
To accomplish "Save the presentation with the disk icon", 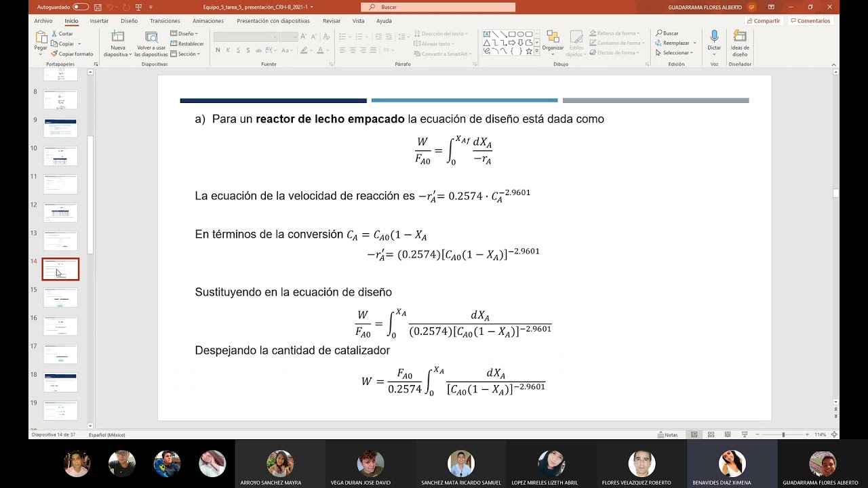I will [98, 7].
